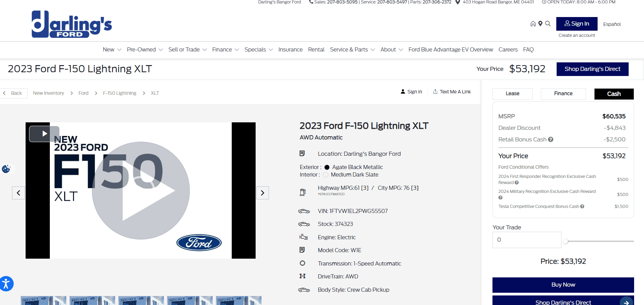Click Retail Bonus Cash help icon
Viewport: 644px width, 305px height.
[550, 139]
